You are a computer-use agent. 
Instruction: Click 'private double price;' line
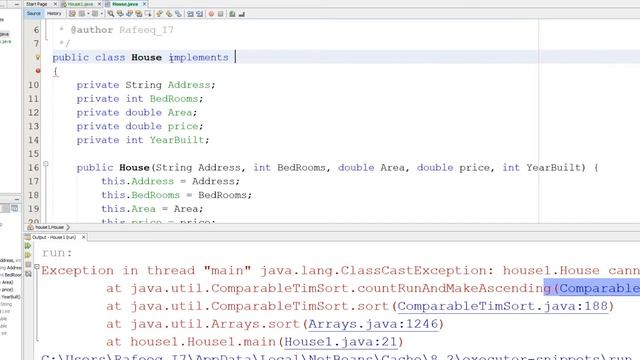click(140, 126)
